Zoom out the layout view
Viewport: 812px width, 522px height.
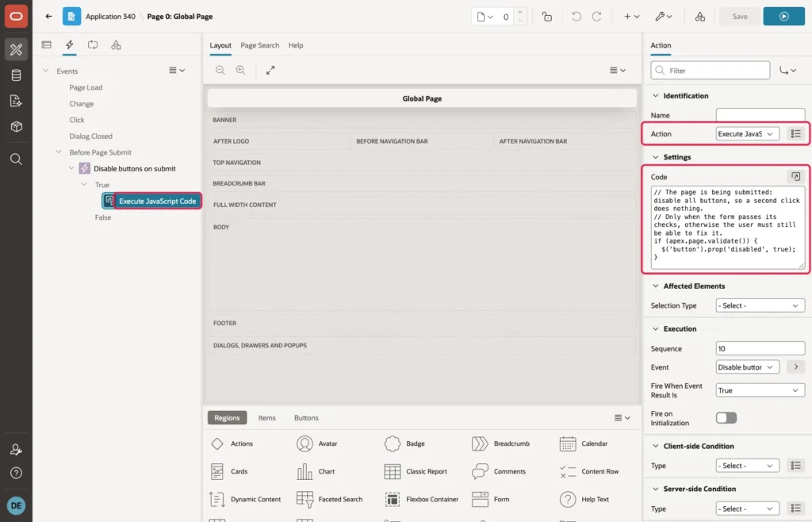[x=220, y=70]
